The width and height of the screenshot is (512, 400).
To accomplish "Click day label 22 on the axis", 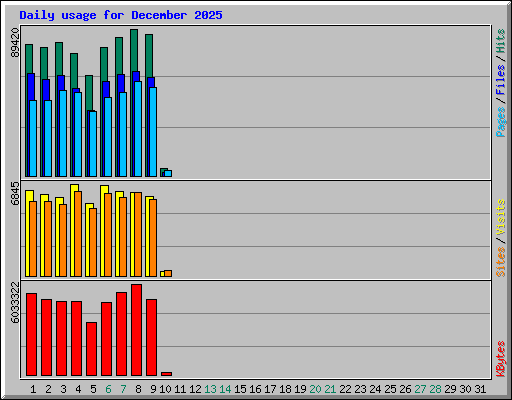I will click(345, 389).
